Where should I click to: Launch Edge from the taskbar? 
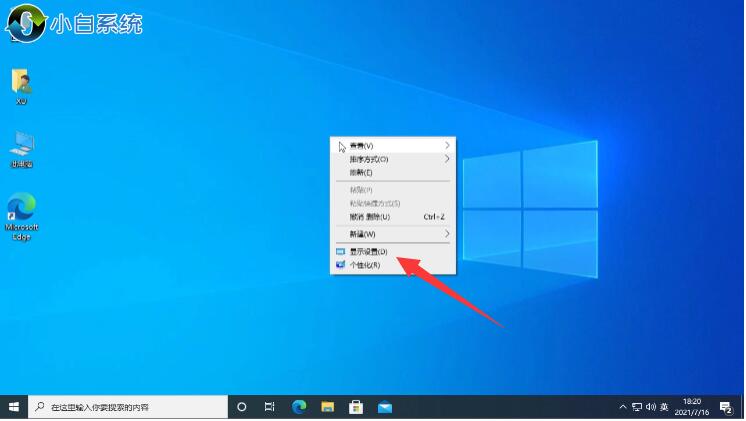299,407
